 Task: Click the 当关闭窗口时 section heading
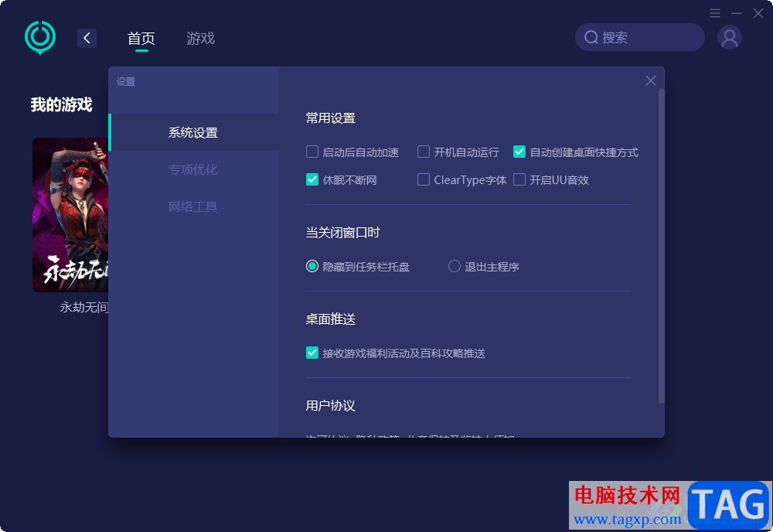[x=343, y=233]
